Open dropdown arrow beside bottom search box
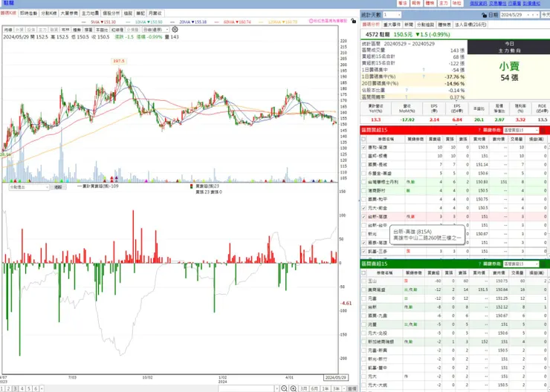550x392 pixels. pyautogui.click(x=276, y=388)
